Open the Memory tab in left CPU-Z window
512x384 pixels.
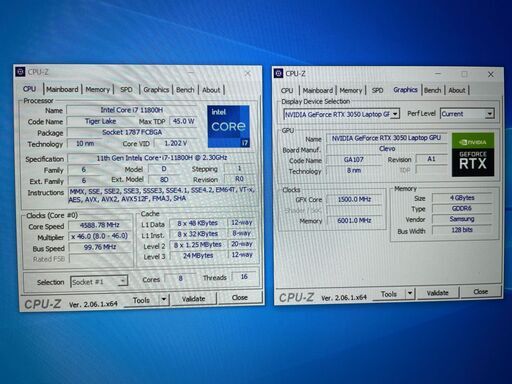click(x=97, y=90)
